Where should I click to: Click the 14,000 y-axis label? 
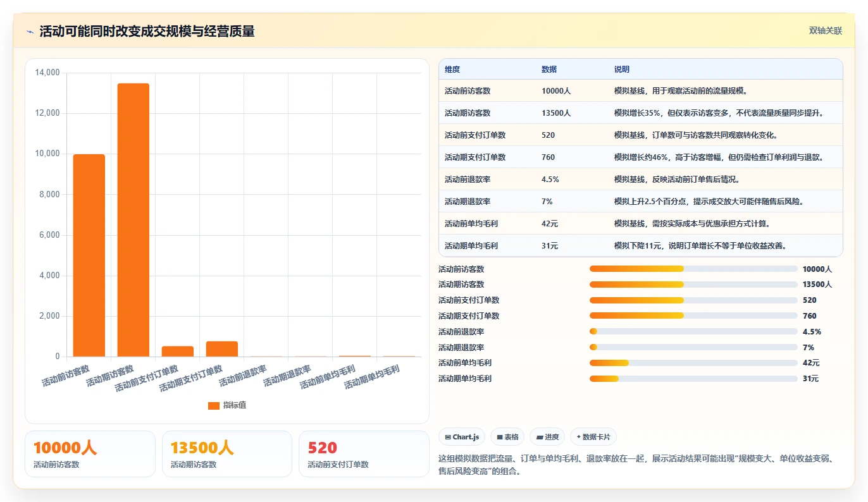pyautogui.click(x=47, y=73)
